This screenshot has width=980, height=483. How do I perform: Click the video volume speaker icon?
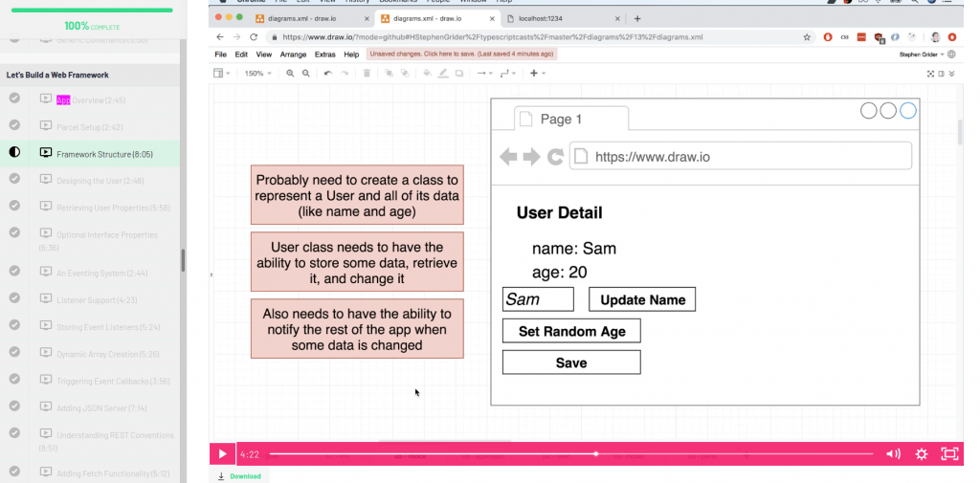[893, 454]
